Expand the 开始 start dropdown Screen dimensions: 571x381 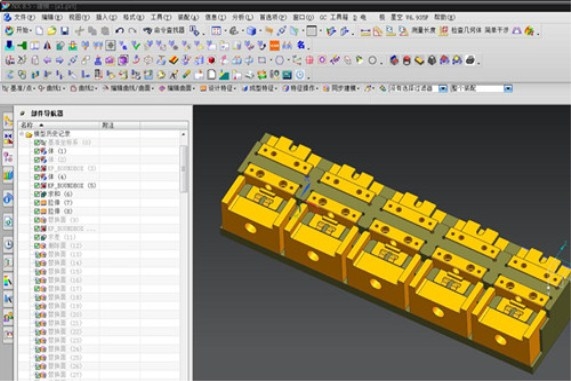coord(20,31)
